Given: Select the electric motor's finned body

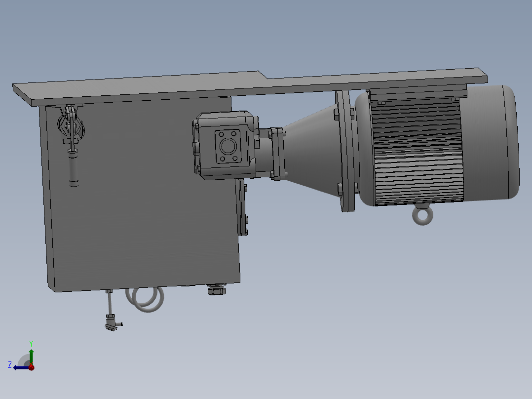Looking at the screenshot, I should [x=418, y=151].
